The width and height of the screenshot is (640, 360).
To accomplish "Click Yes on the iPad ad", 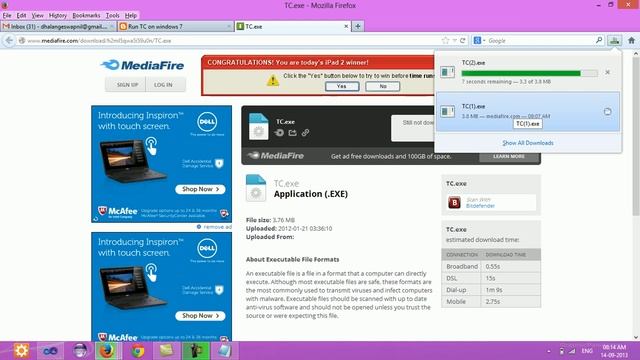I will click(342, 86).
